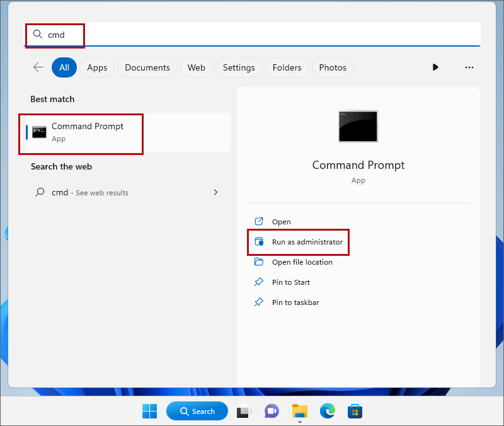This screenshot has height=426, width=504.
Task: Click the Search the web heading
Action: (61, 166)
